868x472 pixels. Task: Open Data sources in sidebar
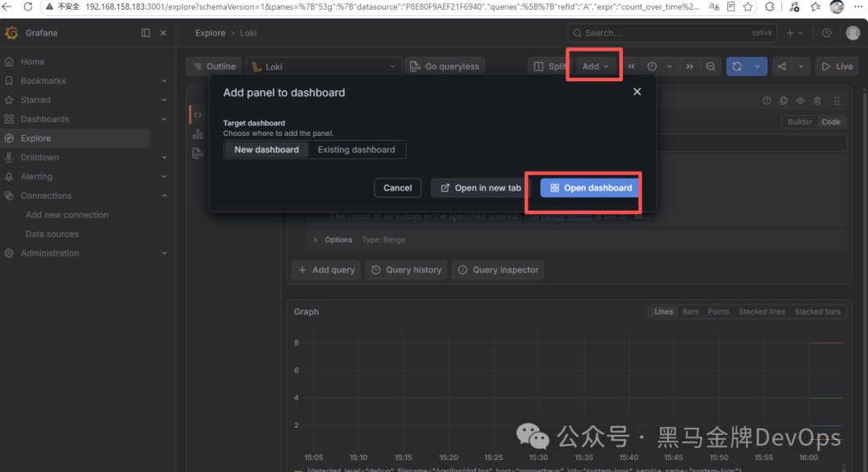pos(52,234)
